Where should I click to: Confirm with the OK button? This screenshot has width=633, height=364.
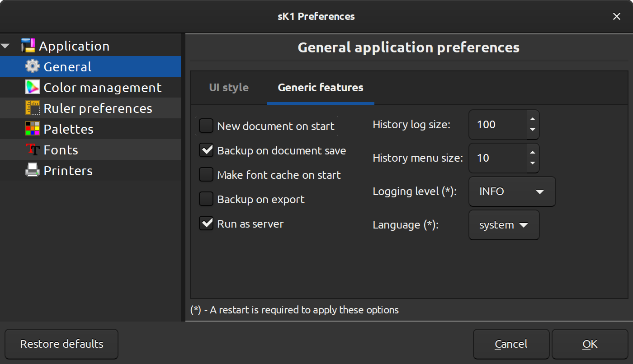(x=590, y=344)
